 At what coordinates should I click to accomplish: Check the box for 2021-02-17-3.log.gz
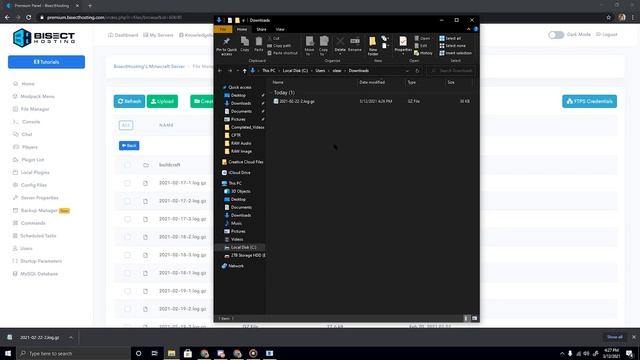pyautogui.click(x=127, y=219)
